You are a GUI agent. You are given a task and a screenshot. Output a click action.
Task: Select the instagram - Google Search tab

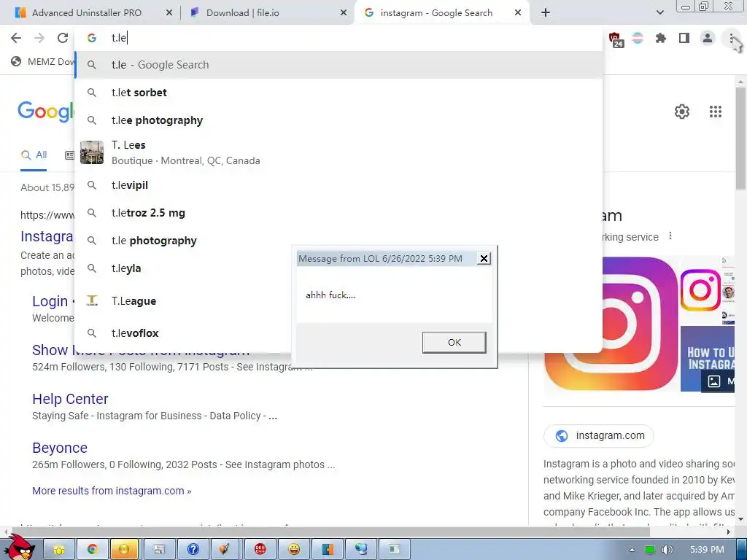click(x=436, y=13)
